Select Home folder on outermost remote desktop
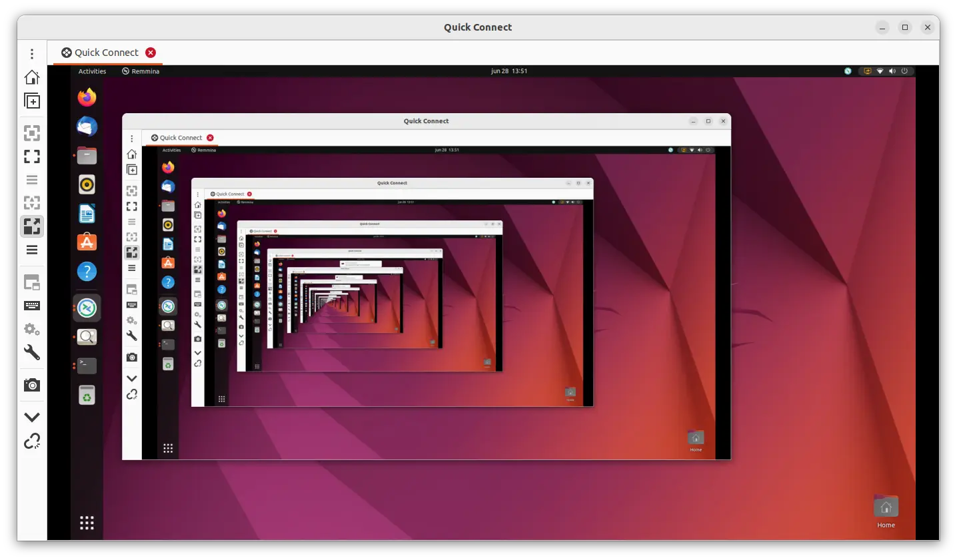957x560 pixels. (x=886, y=511)
